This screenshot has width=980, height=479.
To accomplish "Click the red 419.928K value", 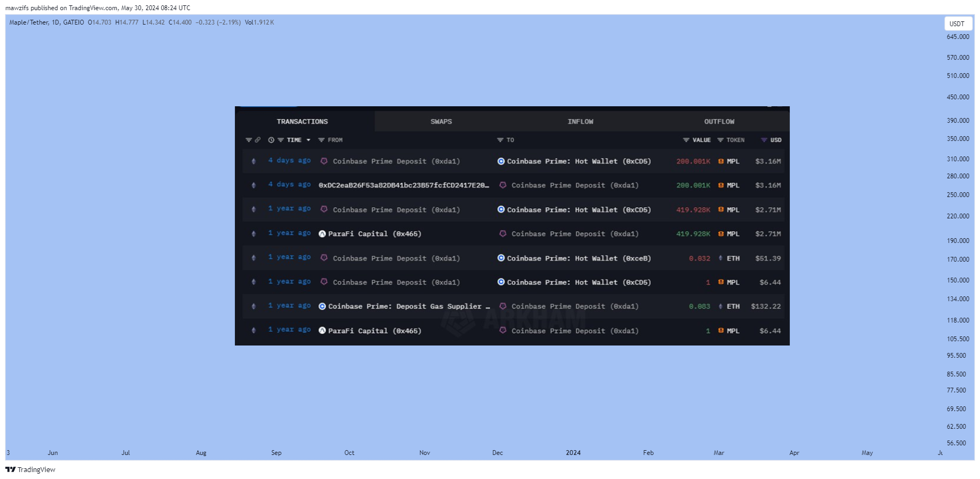I will pos(693,210).
